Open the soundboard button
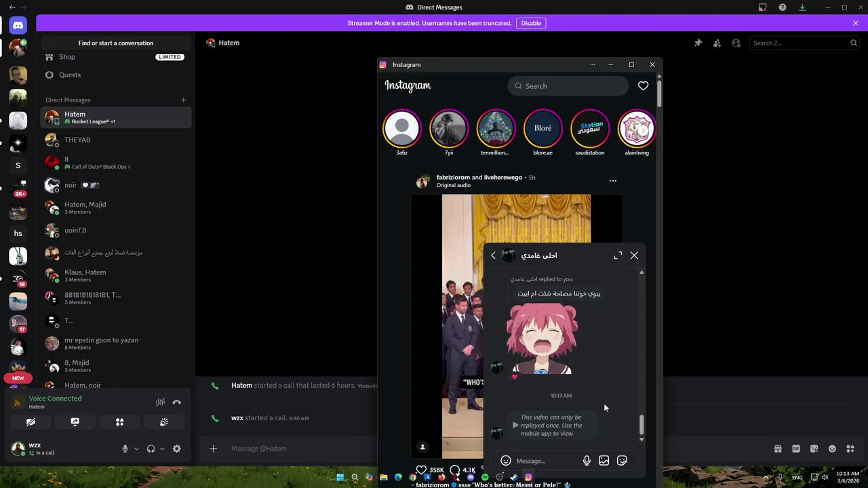The height and width of the screenshot is (488, 868). [x=164, y=422]
